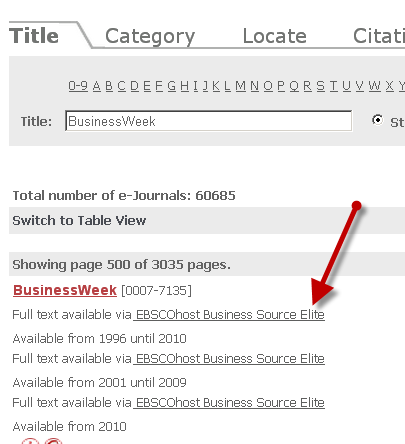Select the Title tab
Screen dimensions: 405x444
(34, 36)
